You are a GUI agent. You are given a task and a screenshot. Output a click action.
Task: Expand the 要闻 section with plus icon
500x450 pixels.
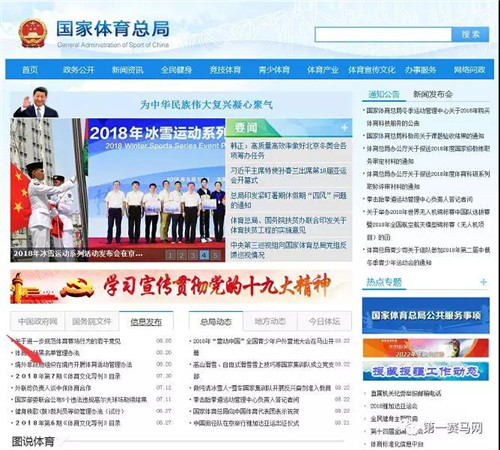(344, 128)
